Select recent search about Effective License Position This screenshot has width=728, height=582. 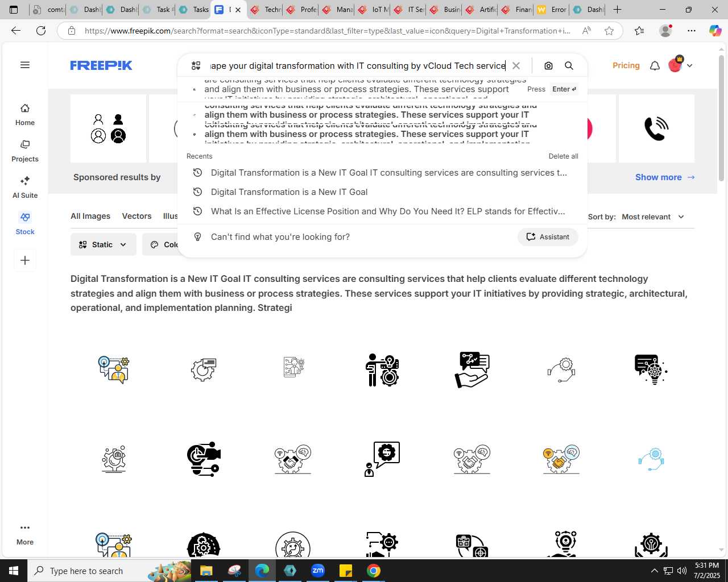pos(382,211)
